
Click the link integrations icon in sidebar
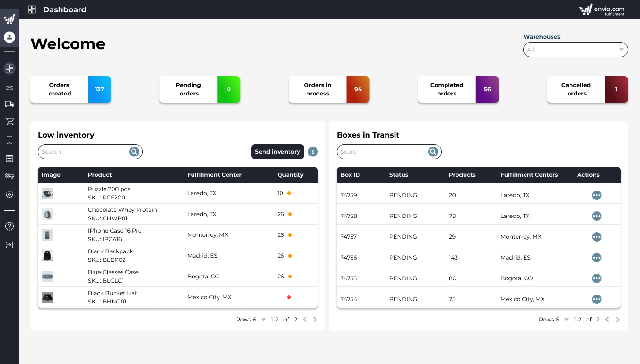[9, 87]
